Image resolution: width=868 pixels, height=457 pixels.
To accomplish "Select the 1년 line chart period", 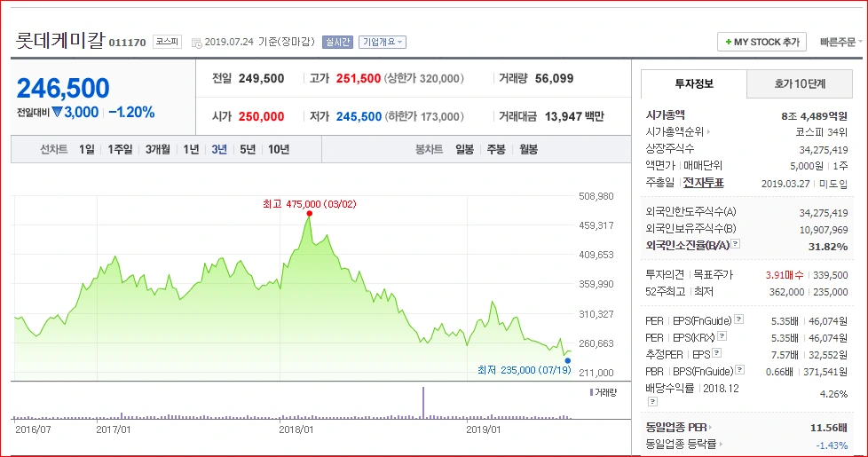I will point(191,149).
